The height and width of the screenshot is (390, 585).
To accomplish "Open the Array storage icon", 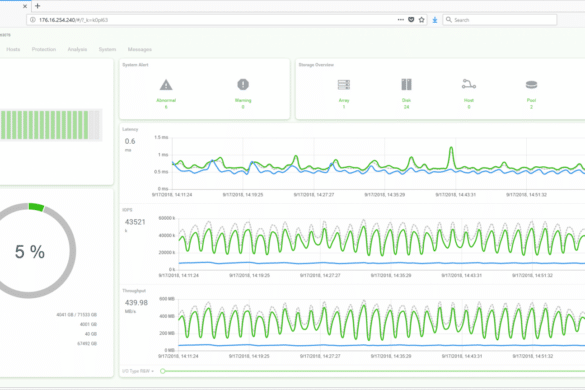I will 344,85.
